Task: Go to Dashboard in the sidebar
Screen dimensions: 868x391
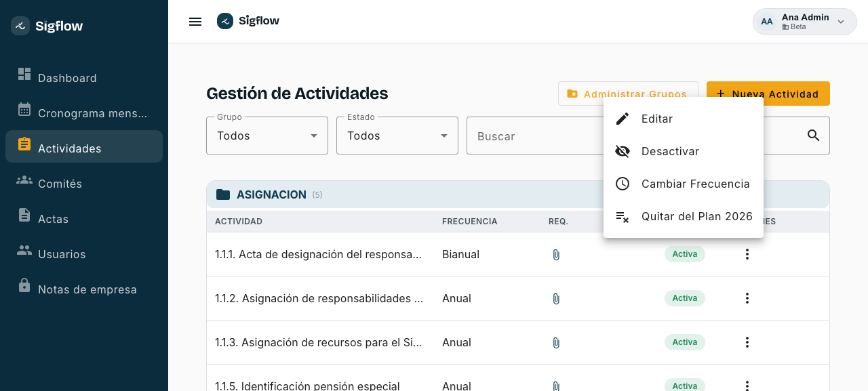Action: point(84,77)
